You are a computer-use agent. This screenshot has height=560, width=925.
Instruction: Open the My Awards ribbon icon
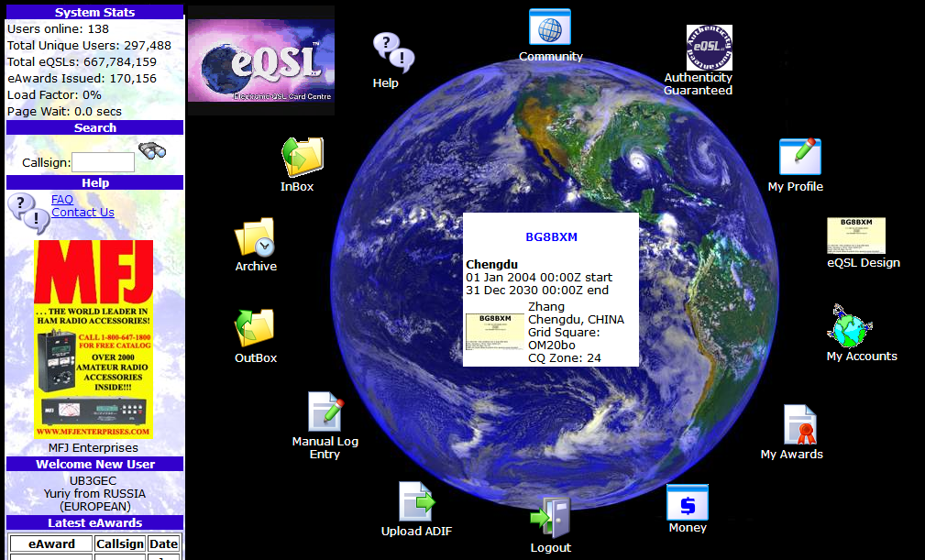pyautogui.click(x=800, y=424)
